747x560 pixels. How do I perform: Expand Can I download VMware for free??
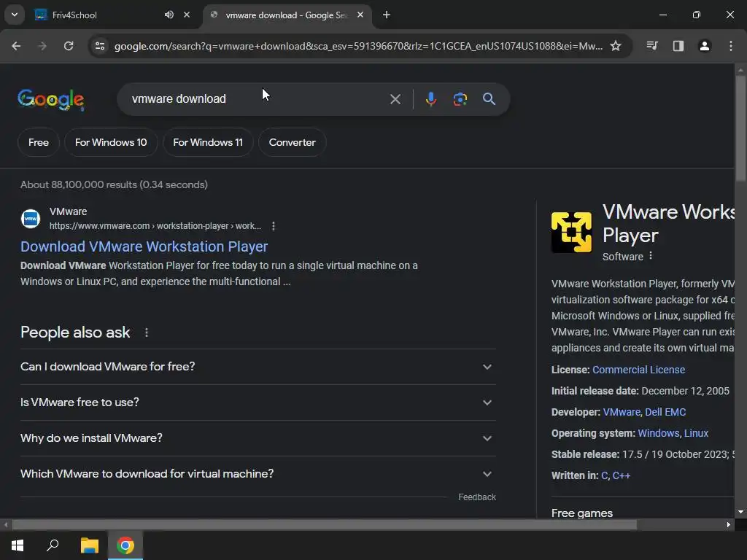258,367
